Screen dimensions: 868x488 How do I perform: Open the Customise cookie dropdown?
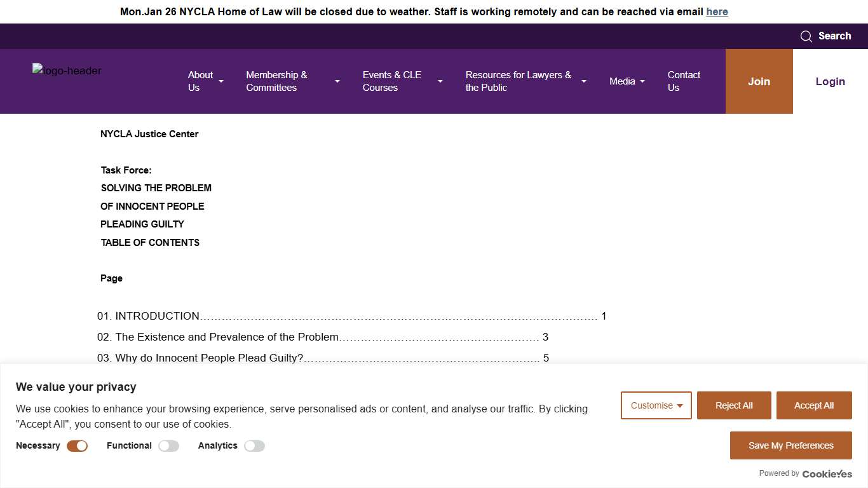(656, 405)
